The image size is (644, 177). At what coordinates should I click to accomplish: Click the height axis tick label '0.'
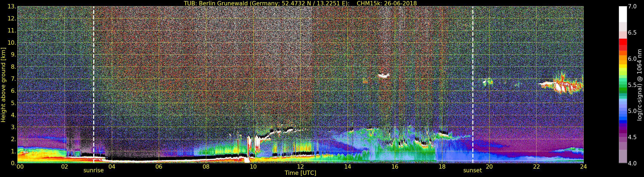click(13, 163)
